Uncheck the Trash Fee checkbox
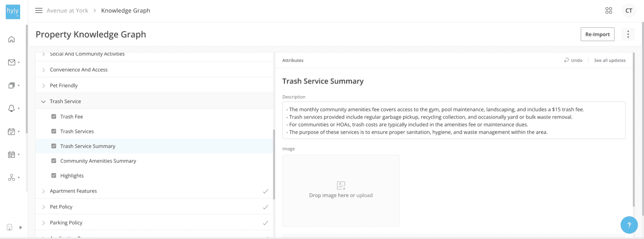This screenshot has width=644, height=239. (x=54, y=116)
